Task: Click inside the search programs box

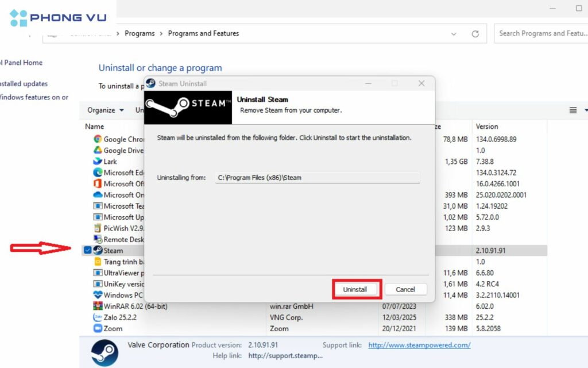Action: (x=540, y=33)
